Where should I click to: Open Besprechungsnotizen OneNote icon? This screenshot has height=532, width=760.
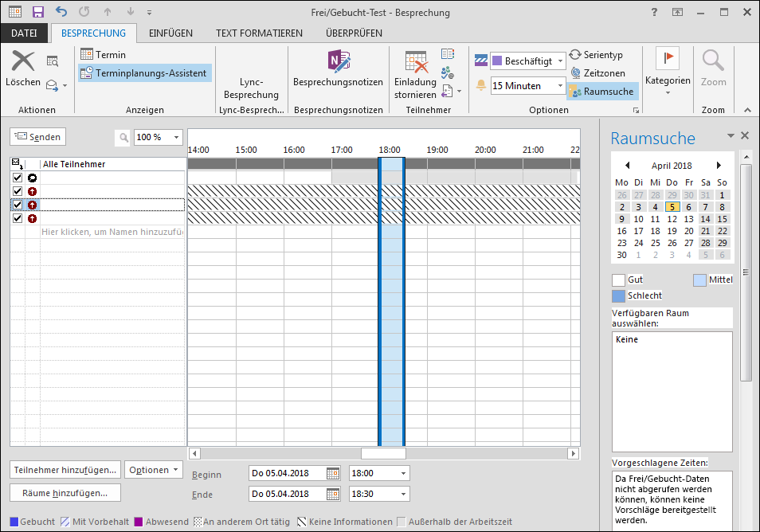[x=339, y=61]
